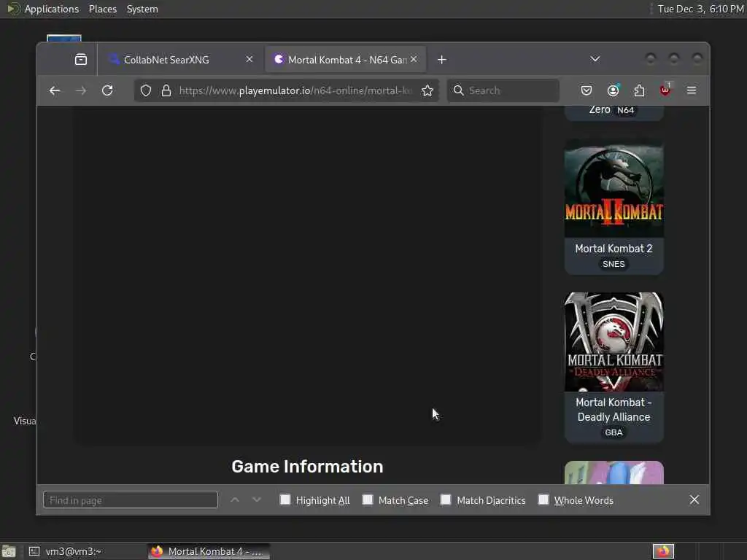
Task: Click the Game Information heading
Action: (307, 467)
